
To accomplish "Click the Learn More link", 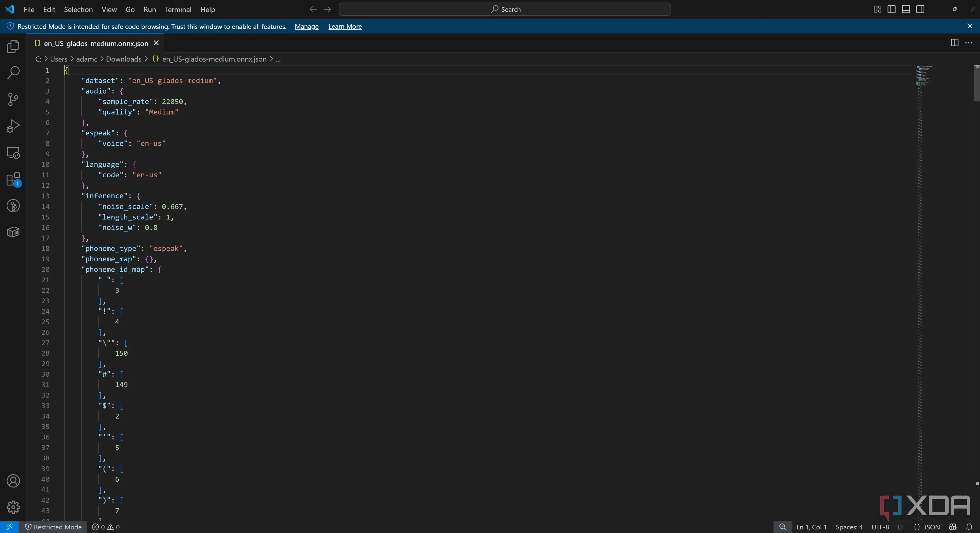I will click(345, 26).
